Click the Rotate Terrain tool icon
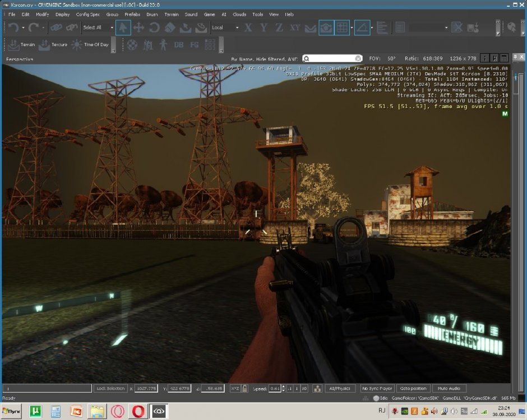 point(201,27)
